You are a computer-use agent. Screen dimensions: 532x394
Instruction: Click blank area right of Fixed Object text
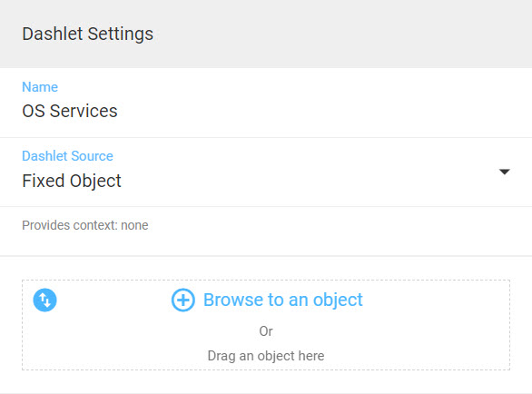[x=305, y=181]
